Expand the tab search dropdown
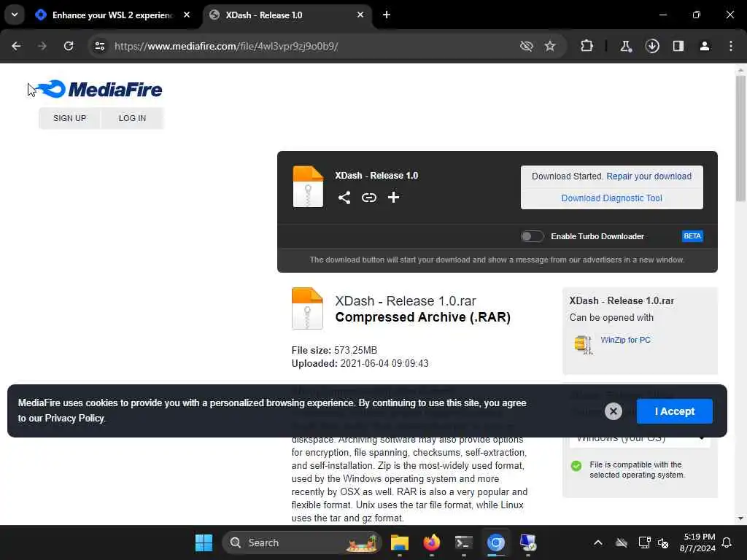Screen dimensions: 747x560 15,15
